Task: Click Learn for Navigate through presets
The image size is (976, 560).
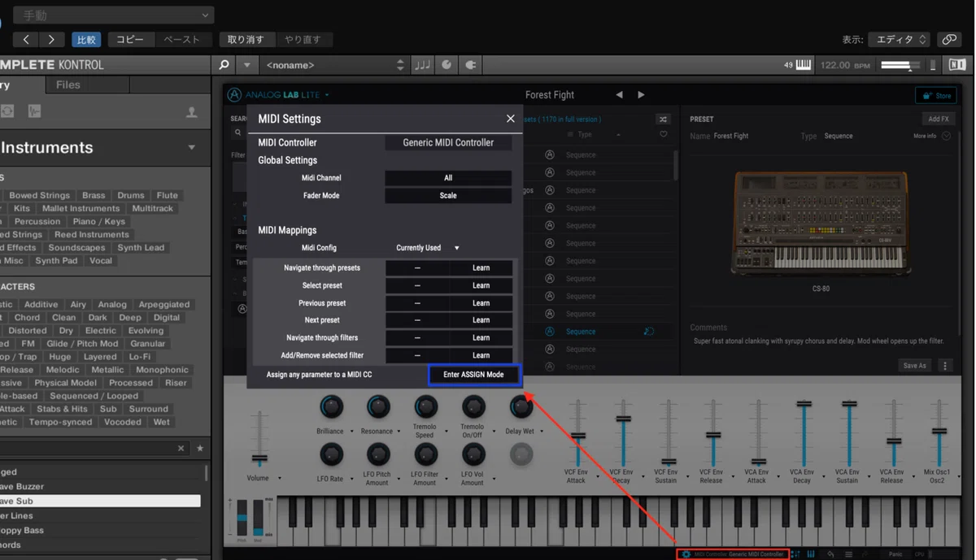Action: coord(481,267)
